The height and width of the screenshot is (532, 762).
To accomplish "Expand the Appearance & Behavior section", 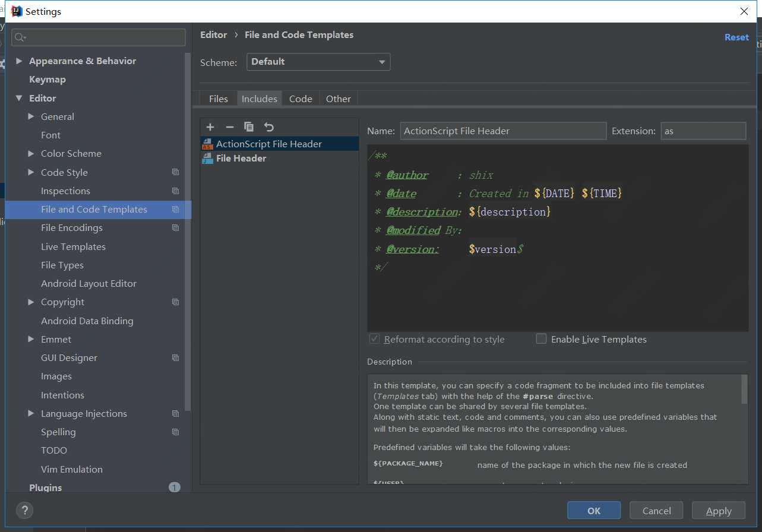I will point(19,61).
